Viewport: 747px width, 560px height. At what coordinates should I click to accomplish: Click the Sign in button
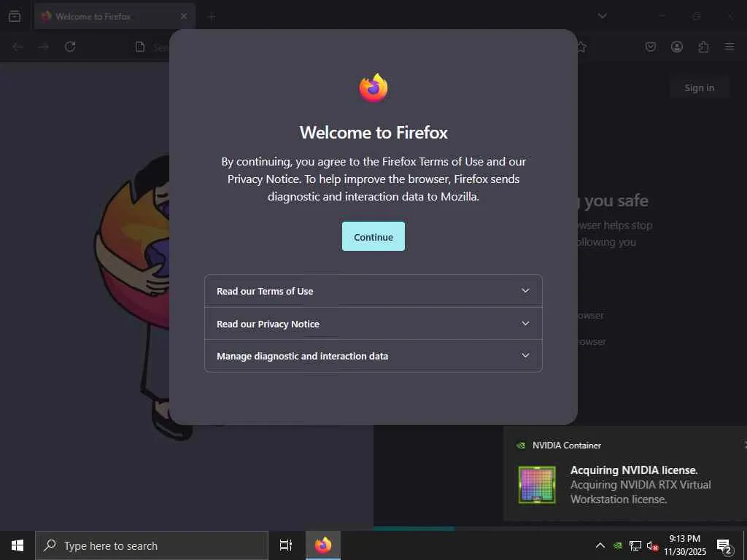point(699,87)
